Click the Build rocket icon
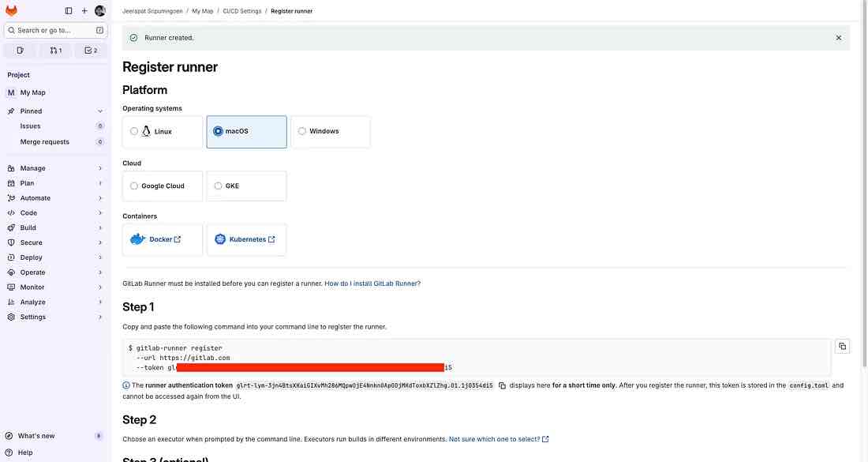This screenshot has height=462, width=868. coord(11,228)
